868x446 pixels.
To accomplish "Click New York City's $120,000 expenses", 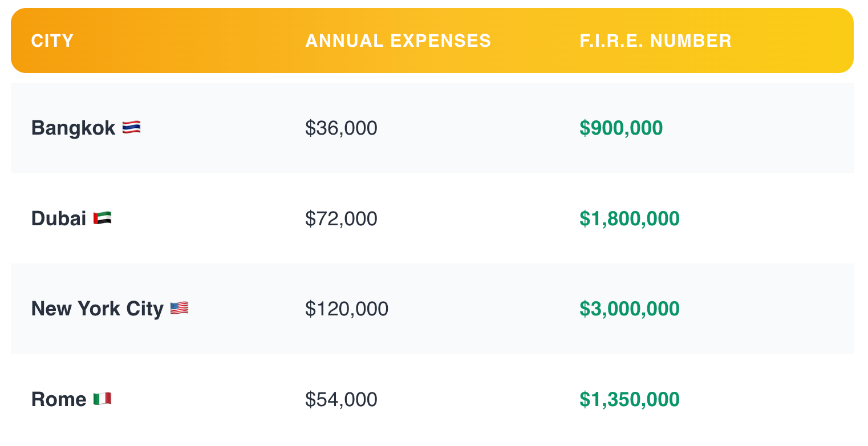I will click(347, 309).
